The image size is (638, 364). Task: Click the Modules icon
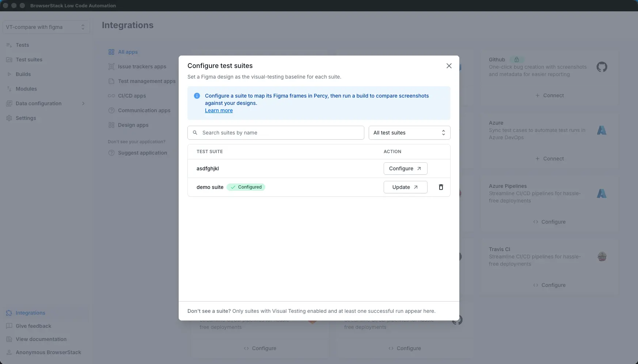point(9,89)
